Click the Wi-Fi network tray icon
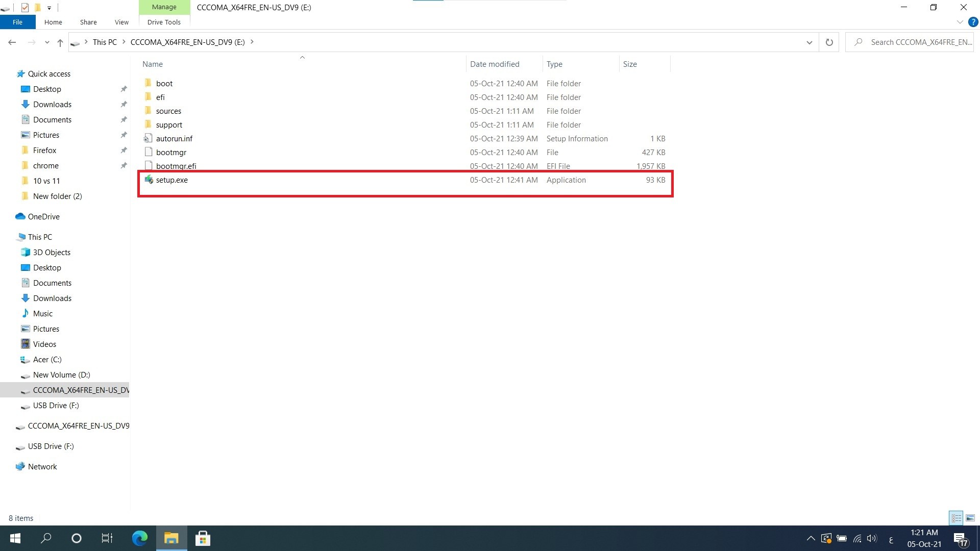The width and height of the screenshot is (980, 551). click(857, 538)
